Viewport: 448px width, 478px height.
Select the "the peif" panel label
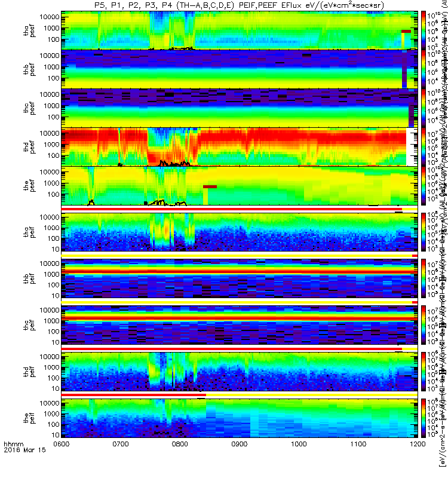click(x=29, y=418)
